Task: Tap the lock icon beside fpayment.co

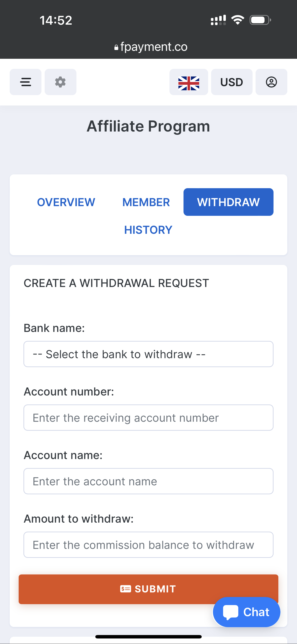Action: click(116, 47)
